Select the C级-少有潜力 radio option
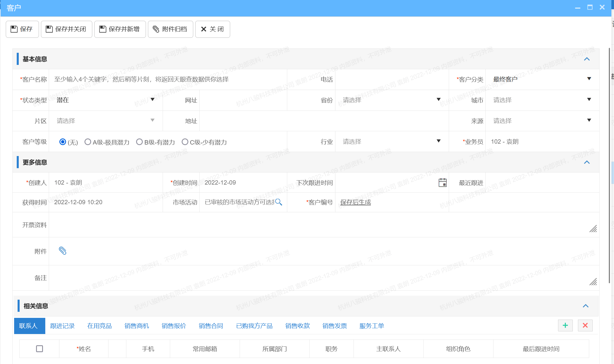 [185, 142]
